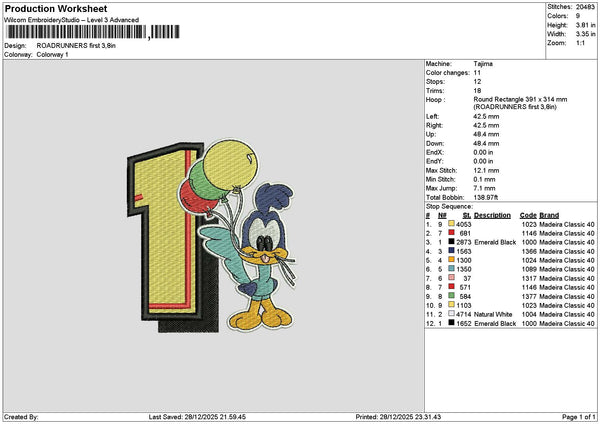This screenshot has height=424, width=600.
Task: Click the 'Stop Sequence:' heading
Action: click(450, 207)
